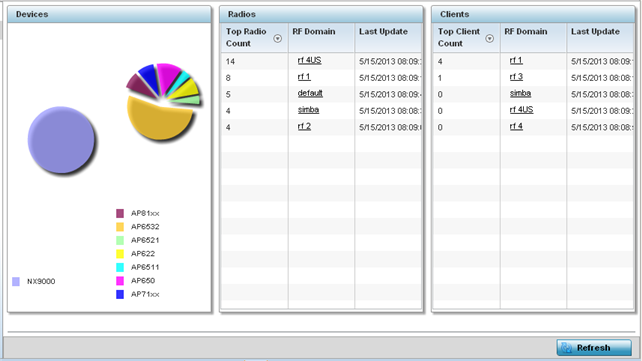Click the AP622 yellow legend swatch

[x=120, y=254]
